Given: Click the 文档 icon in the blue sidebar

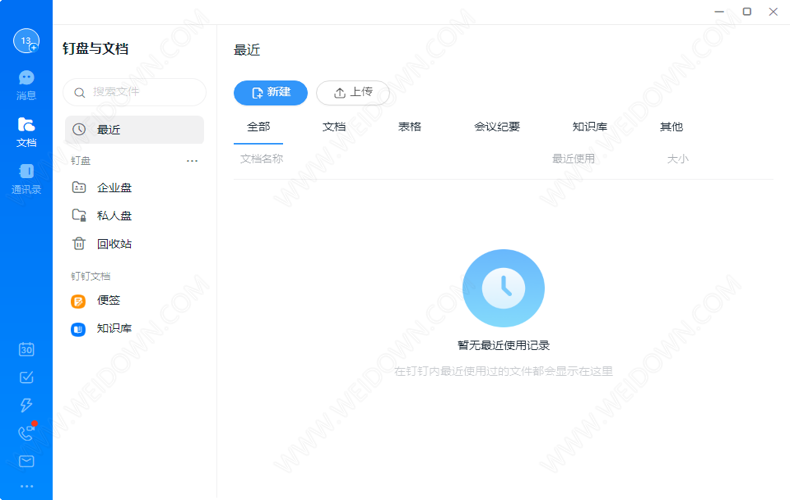Looking at the screenshot, I should (x=26, y=131).
